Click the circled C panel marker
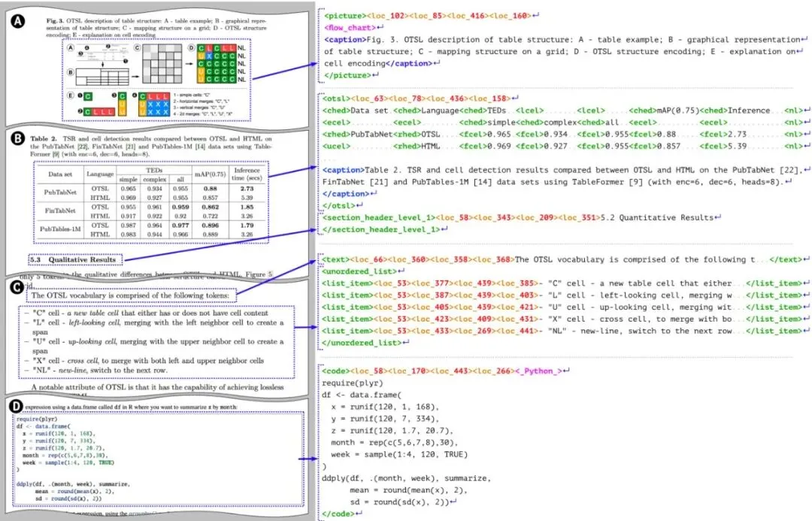This screenshot has width=812, height=521. tap(18, 288)
